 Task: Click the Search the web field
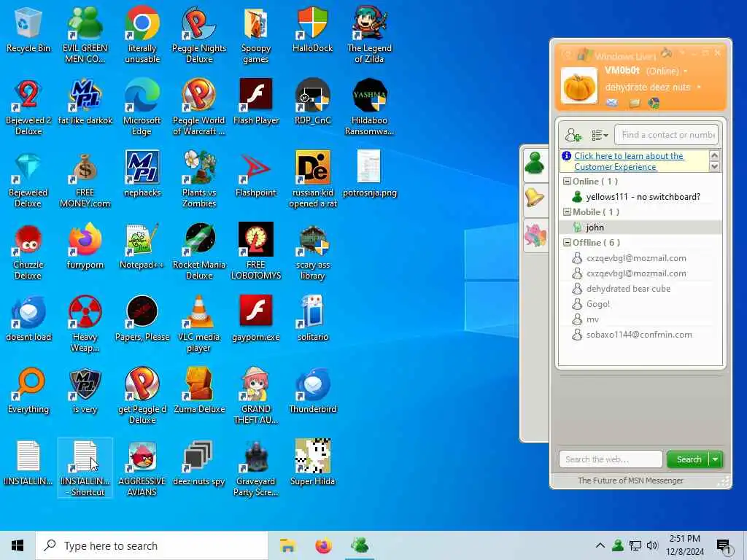point(611,459)
